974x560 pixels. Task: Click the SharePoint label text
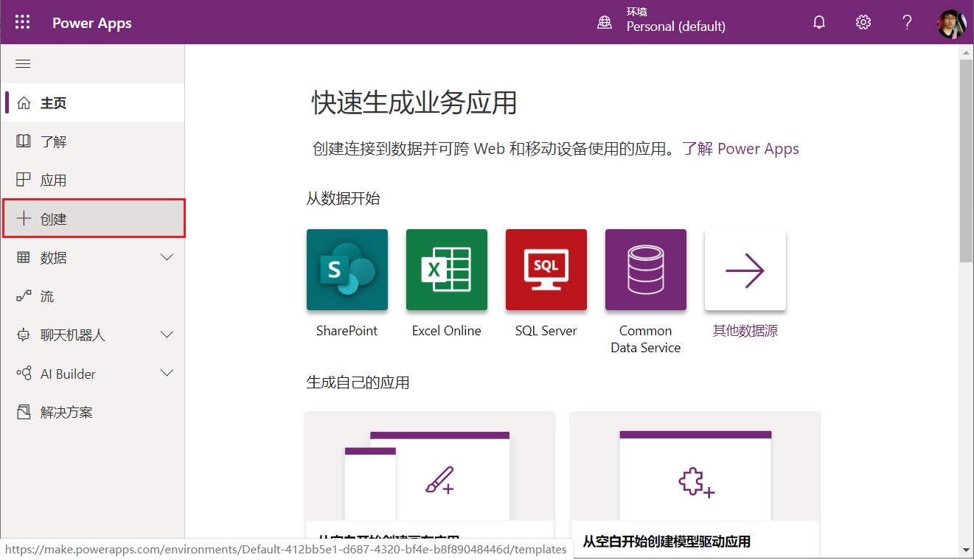tap(347, 331)
